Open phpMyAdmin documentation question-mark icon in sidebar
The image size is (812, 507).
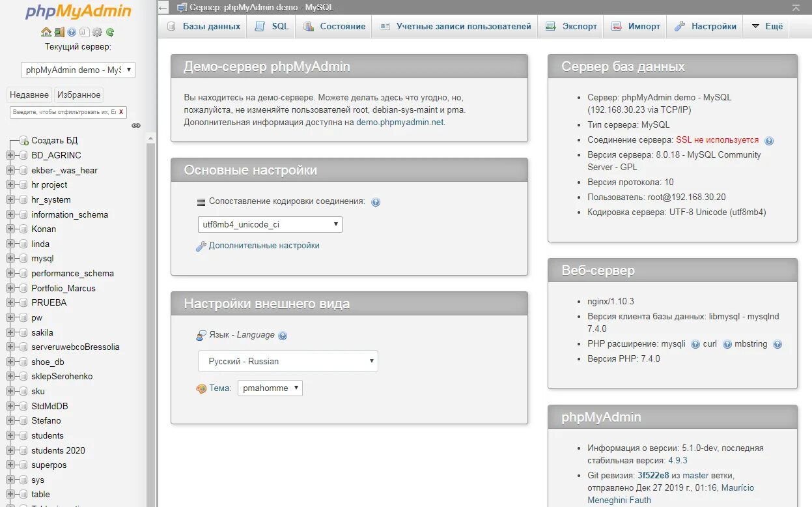72,32
